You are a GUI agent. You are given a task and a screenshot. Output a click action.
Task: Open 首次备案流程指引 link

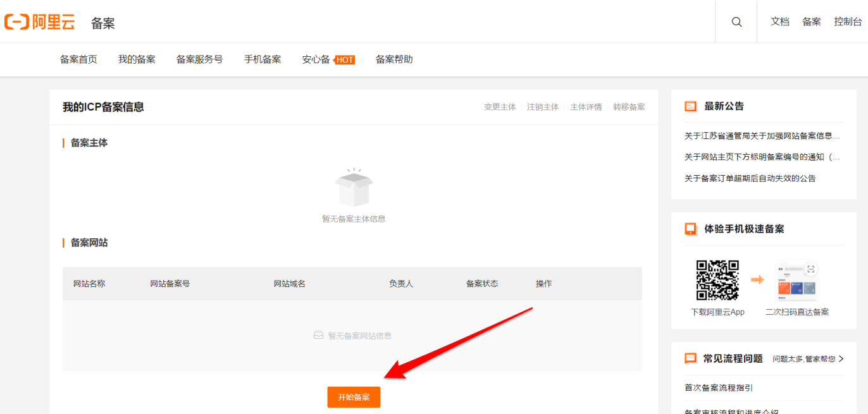(x=719, y=388)
